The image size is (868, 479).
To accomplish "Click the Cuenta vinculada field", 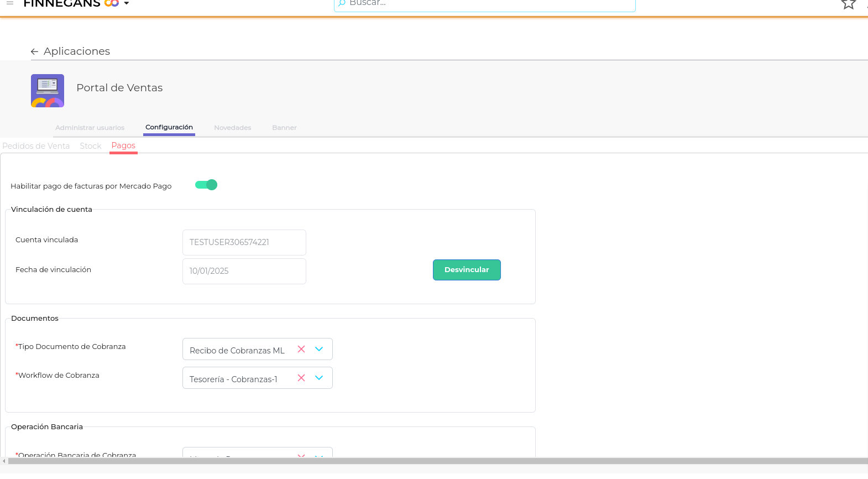I will click(244, 242).
